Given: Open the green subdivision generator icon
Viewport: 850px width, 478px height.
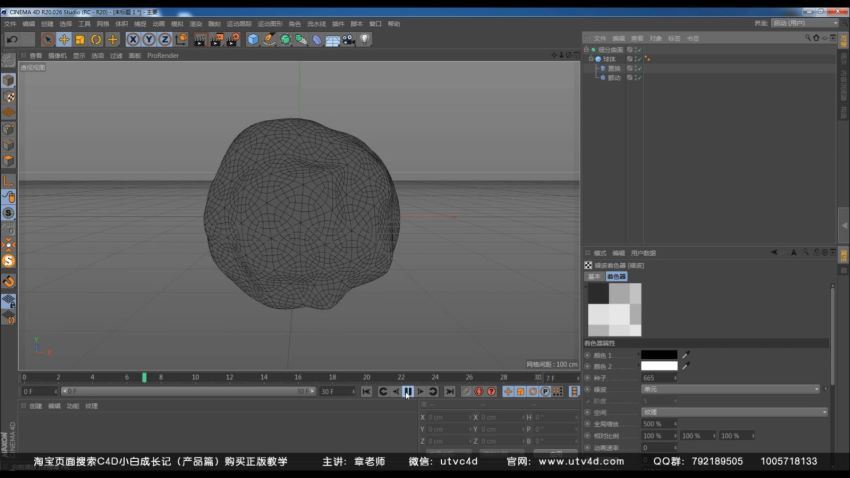Looking at the screenshot, I should [x=285, y=40].
